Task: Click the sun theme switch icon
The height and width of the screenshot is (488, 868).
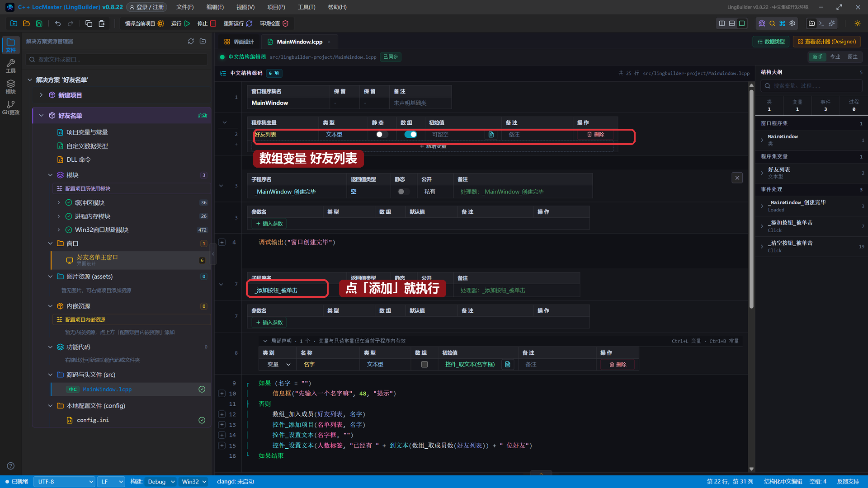Action: [x=857, y=23]
